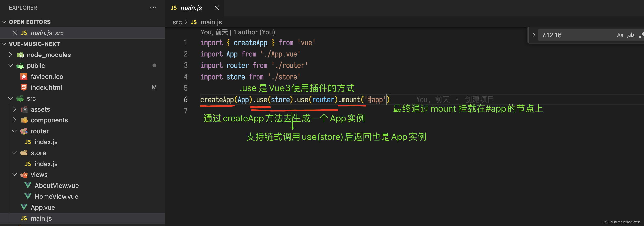The height and width of the screenshot is (226, 644).
Task: Click main.js segment in breadcrumb
Action: [211, 22]
